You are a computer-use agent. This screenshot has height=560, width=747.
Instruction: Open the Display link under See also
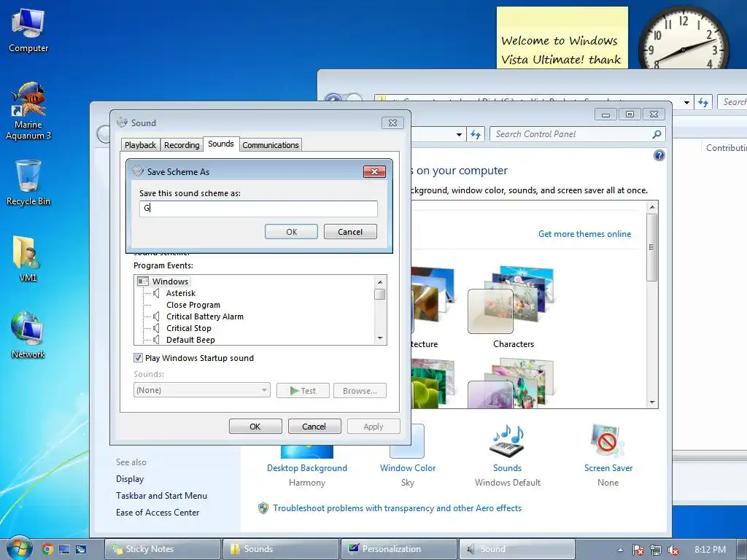click(130, 478)
